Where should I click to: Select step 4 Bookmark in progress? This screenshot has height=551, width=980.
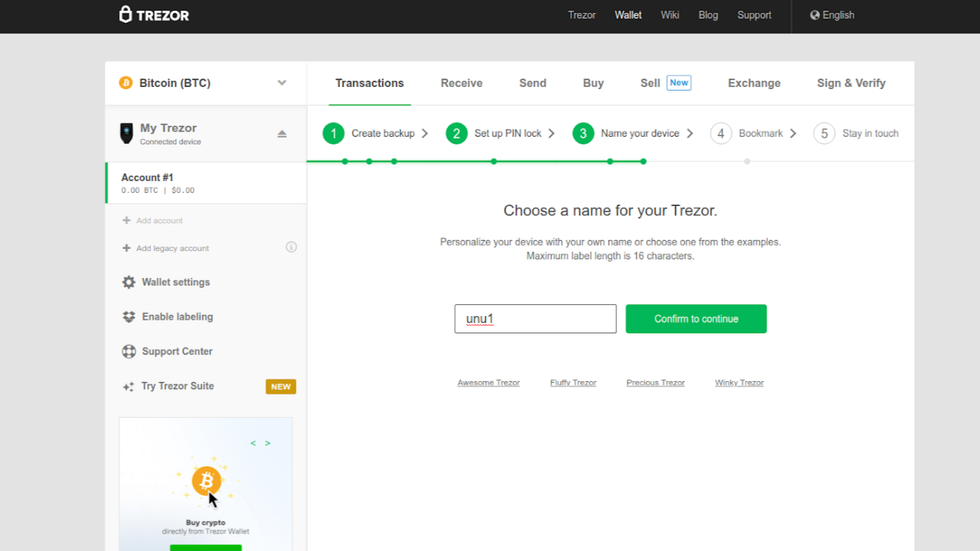tap(748, 134)
